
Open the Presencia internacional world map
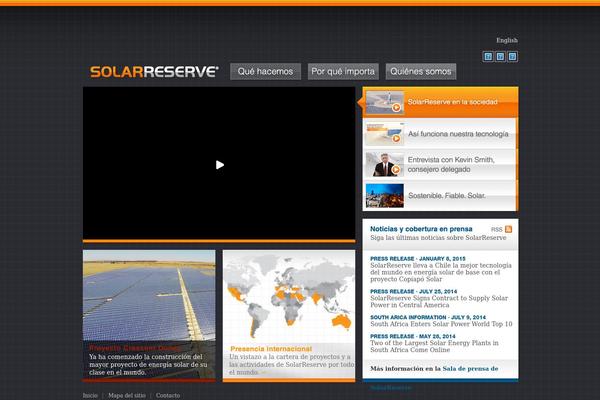pyautogui.click(x=289, y=297)
